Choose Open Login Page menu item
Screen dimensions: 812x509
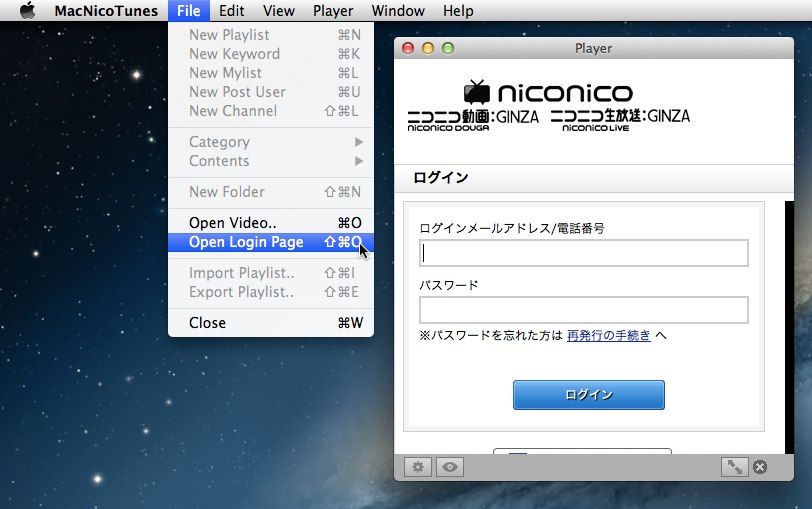tap(271, 242)
